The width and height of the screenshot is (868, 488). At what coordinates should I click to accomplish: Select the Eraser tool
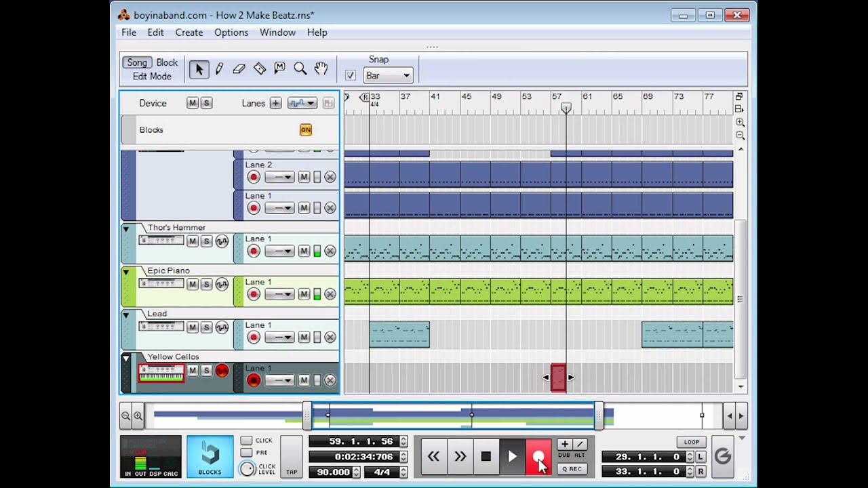239,68
